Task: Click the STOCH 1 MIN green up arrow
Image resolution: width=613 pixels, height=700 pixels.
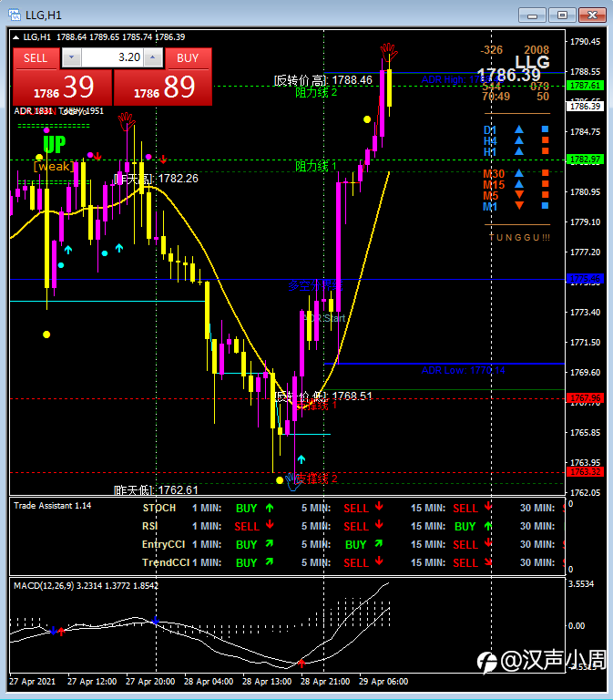Action: pyautogui.click(x=270, y=508)
